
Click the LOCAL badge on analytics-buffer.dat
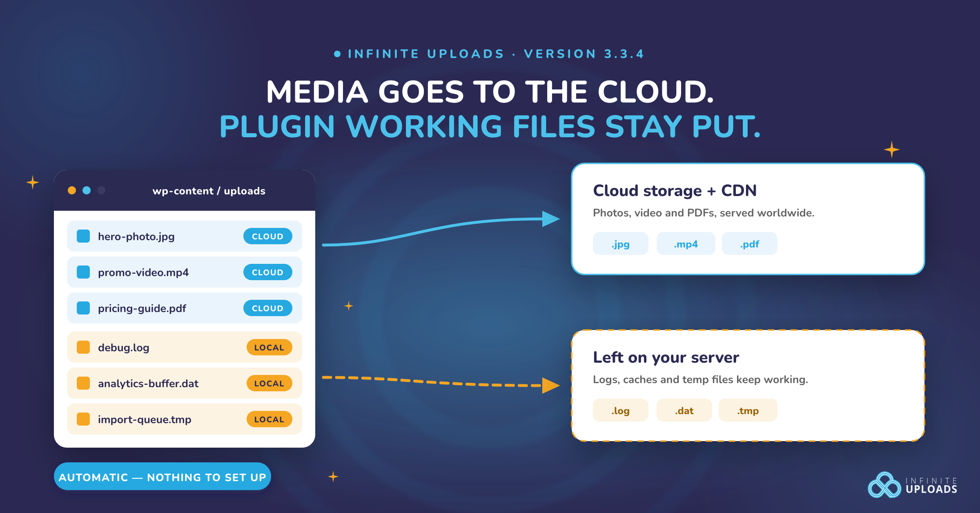(269, 383)
